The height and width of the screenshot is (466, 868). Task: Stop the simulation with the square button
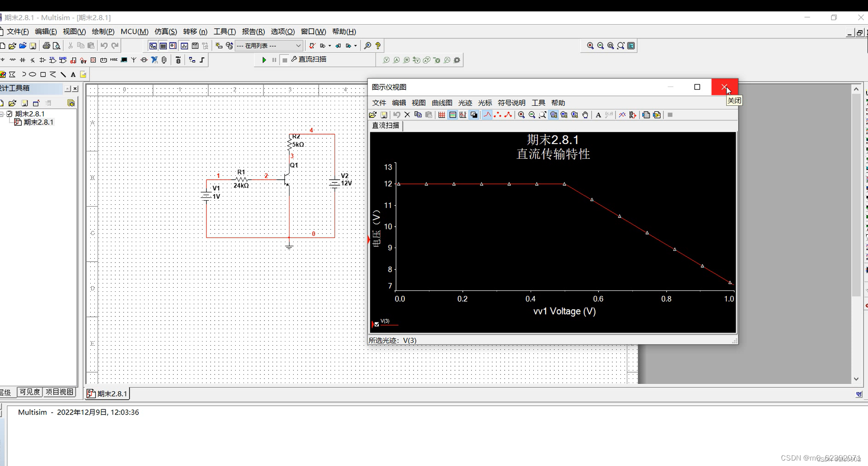pyautogui.click(x=284, y=60)
